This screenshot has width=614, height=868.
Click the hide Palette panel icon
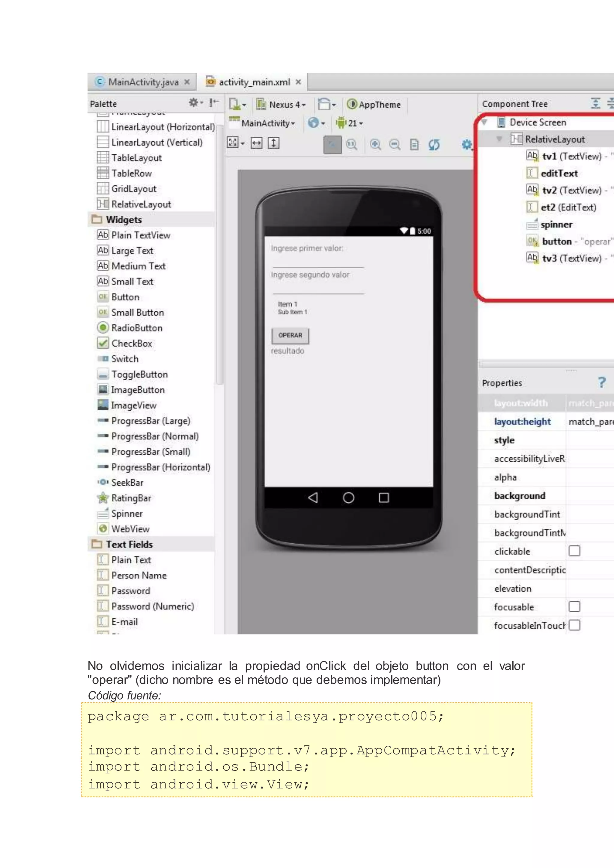(x=214, y=103)
